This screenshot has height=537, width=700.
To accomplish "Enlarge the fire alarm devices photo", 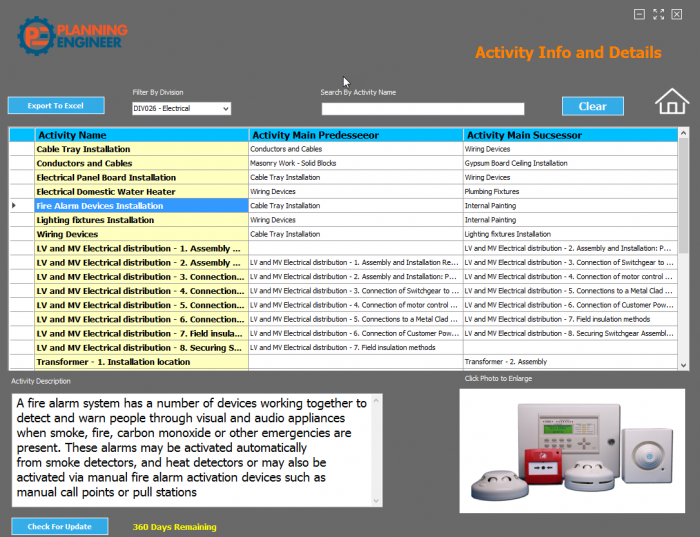I will pos(572,451).
